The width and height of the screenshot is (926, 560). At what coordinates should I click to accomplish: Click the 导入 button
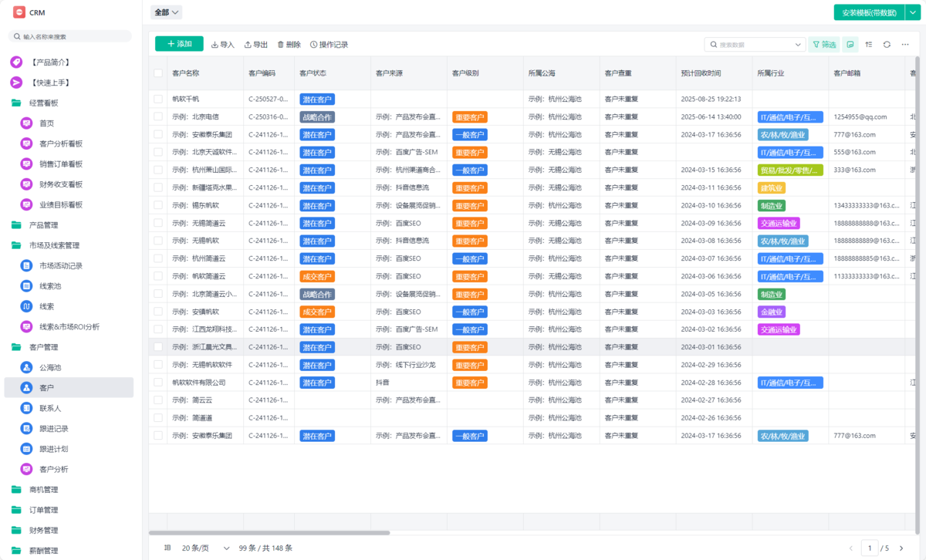pyautogui.click(x=223, y=45)
